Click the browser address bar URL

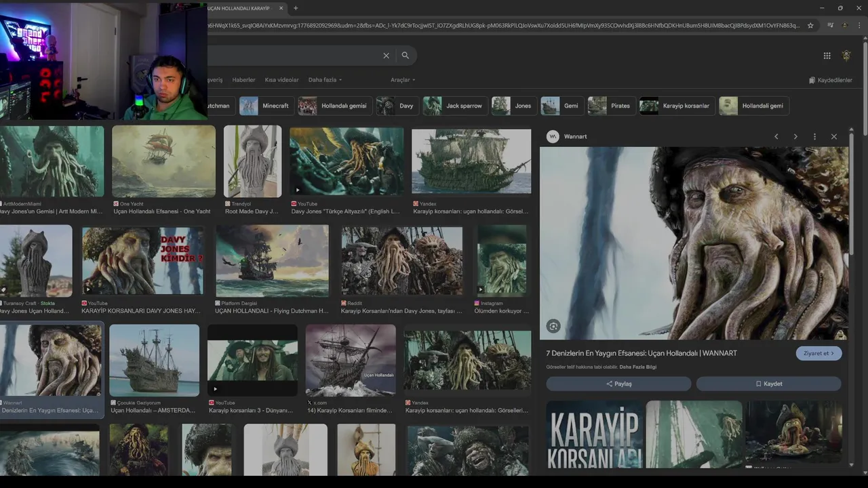(x=502, y=26)
